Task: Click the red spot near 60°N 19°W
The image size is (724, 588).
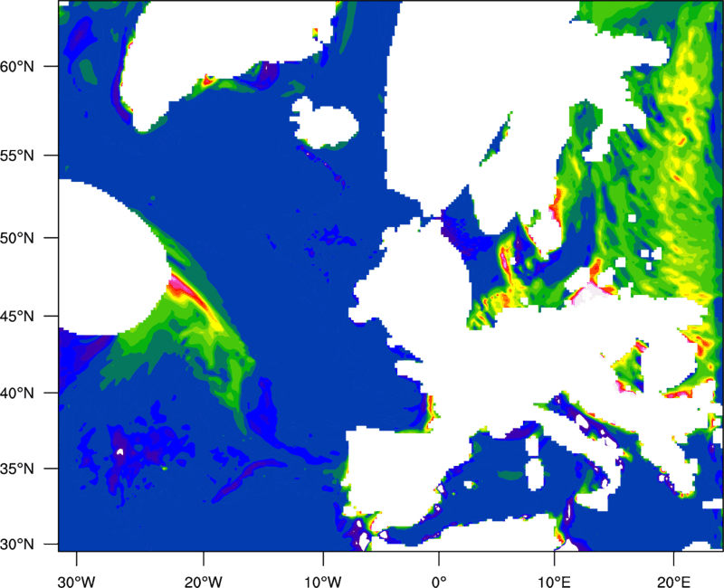Action: (208, 81)
